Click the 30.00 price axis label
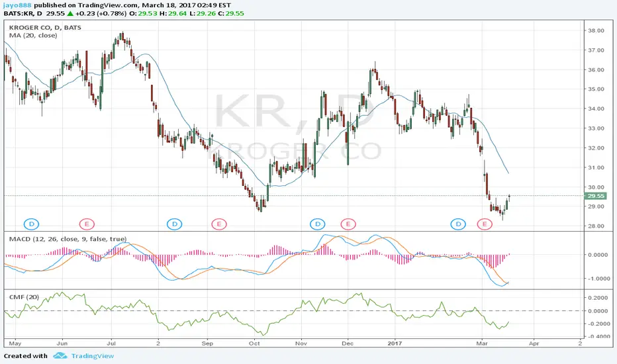Viewport: 617px width, 364px height. [x=596, y=187]
